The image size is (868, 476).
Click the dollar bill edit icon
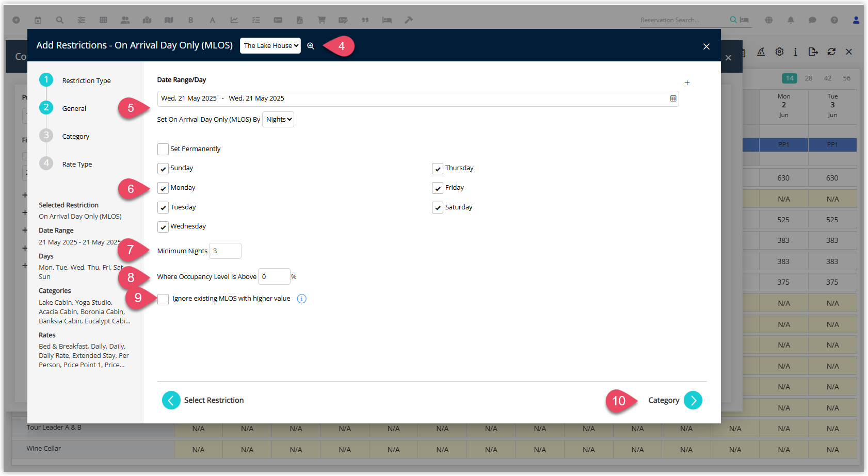click(343, 20)
